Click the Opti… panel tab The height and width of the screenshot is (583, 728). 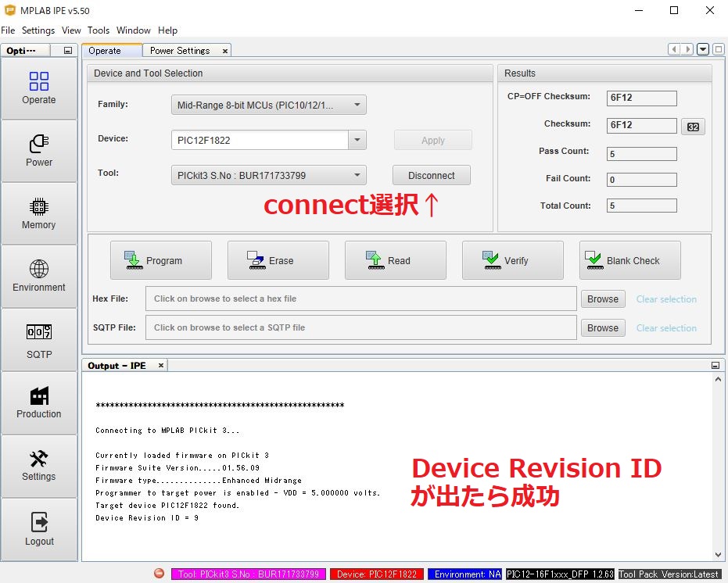(26, 50)
